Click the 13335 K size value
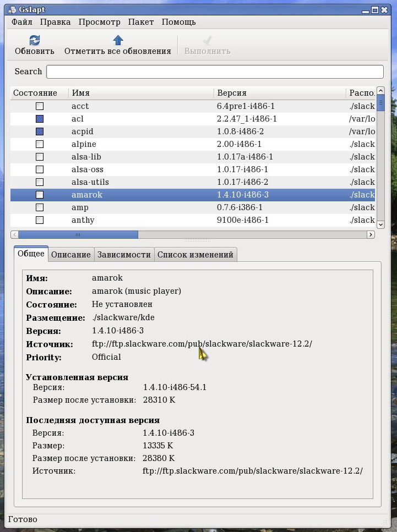Screen dimensions: 397x532 pos(158,446)
